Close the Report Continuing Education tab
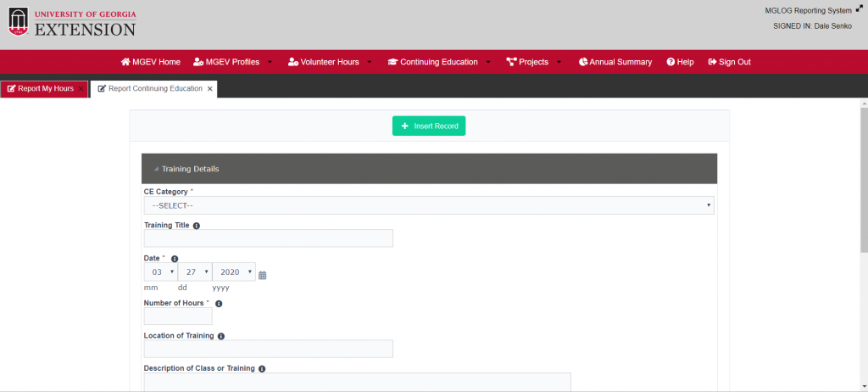 (x=210, y=89)
